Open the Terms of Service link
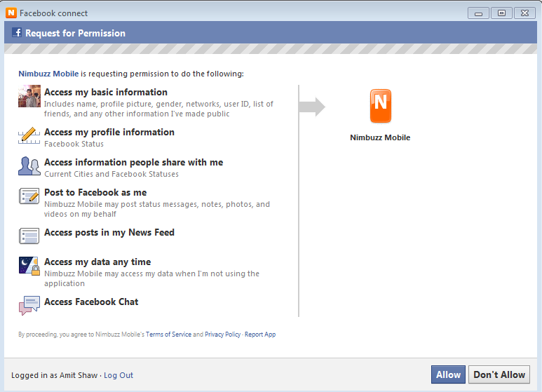Viewport: 542px width, 392px height. (168, 334)
